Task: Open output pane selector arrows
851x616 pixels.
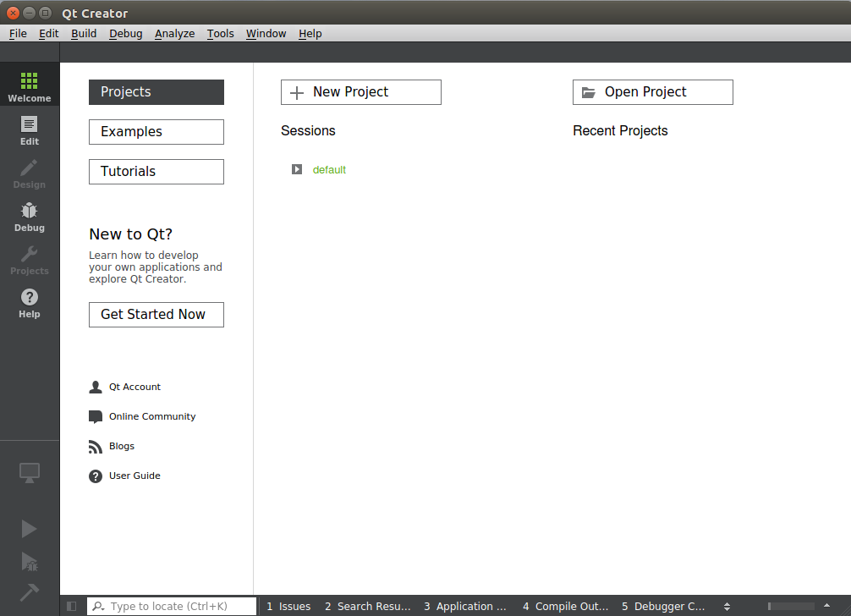Action: [727, 606]
